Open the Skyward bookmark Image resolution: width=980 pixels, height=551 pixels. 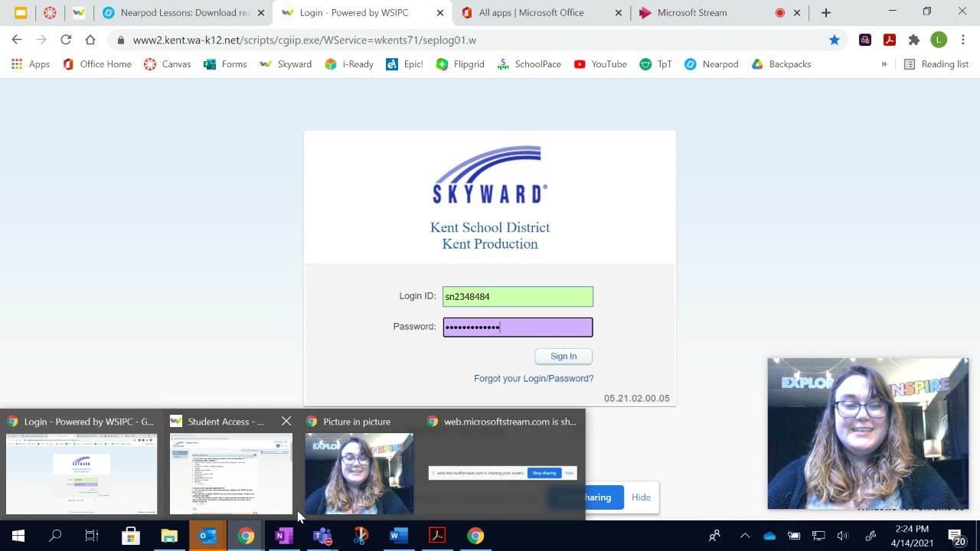click(286, 64)
